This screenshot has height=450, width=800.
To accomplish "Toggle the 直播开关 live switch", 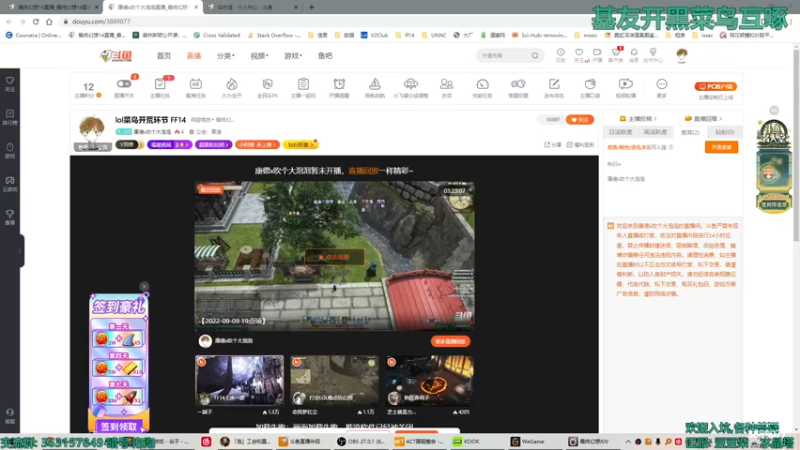I will (x=124, y=87).
